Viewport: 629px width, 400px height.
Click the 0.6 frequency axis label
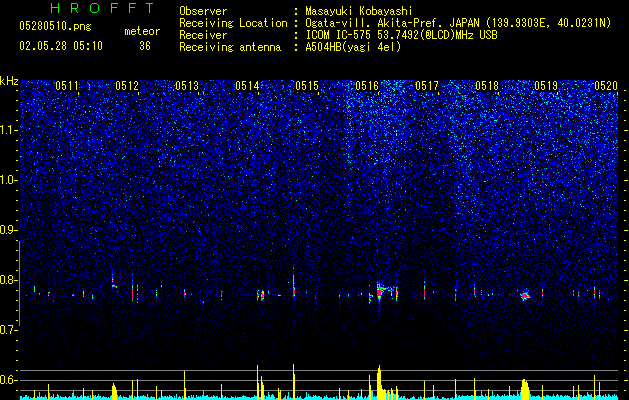click(x=9, y=380)
